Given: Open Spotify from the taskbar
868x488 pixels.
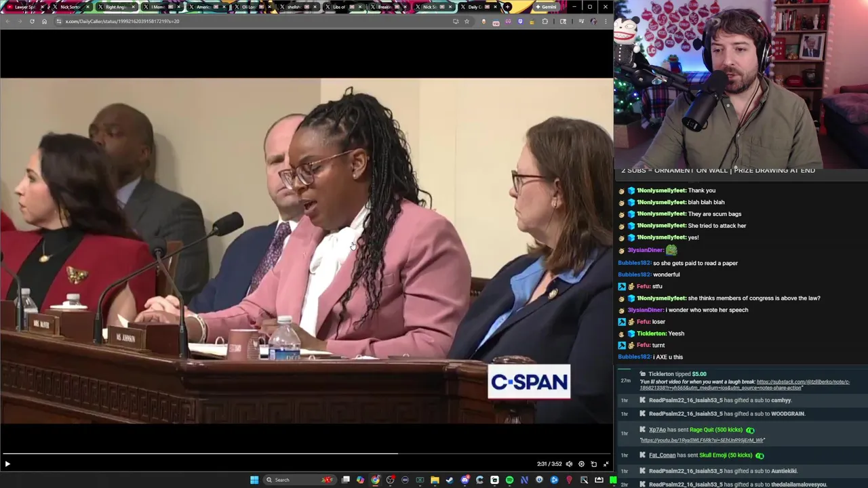Looking at the screenshot, I should (509, 480).
